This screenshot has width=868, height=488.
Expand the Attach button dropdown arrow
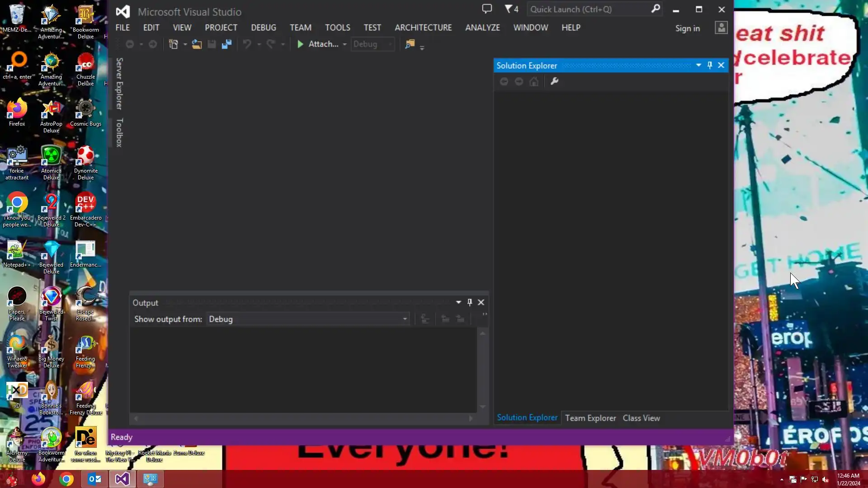click(x=344, y=44)
